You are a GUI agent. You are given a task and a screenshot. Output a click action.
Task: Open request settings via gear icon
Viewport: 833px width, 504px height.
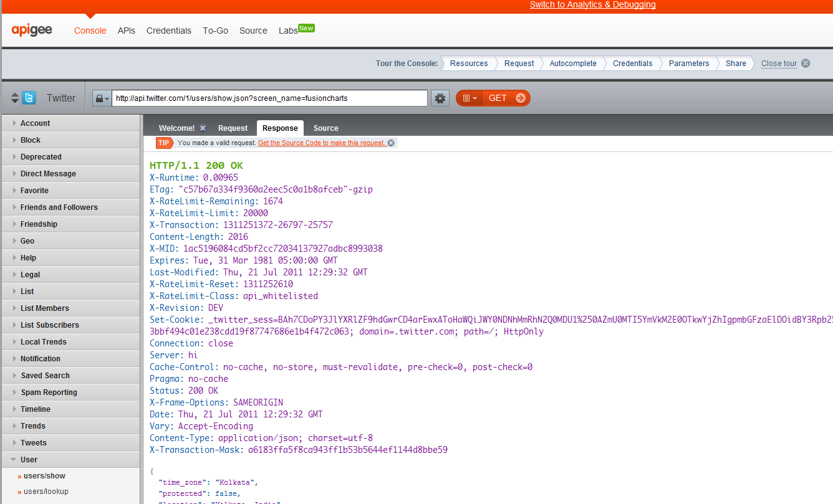[x=441, y=98]
